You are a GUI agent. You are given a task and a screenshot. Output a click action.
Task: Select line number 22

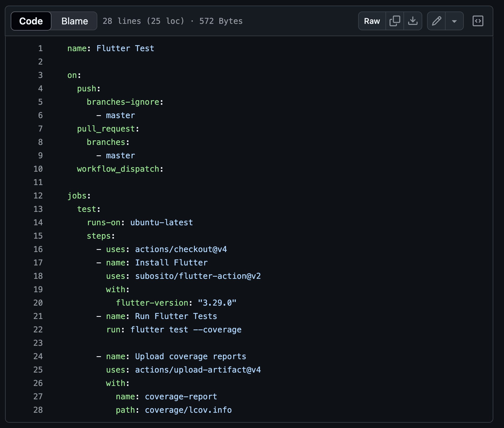(x=38, y=329)
